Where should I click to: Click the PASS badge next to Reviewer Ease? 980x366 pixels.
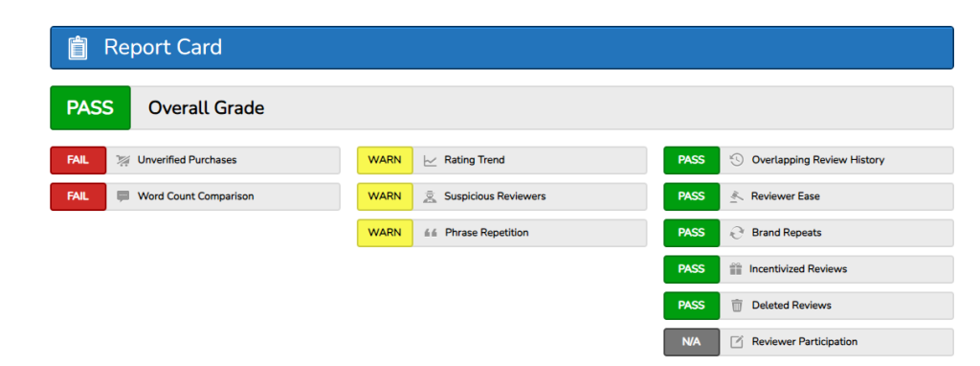coord(692,196)
